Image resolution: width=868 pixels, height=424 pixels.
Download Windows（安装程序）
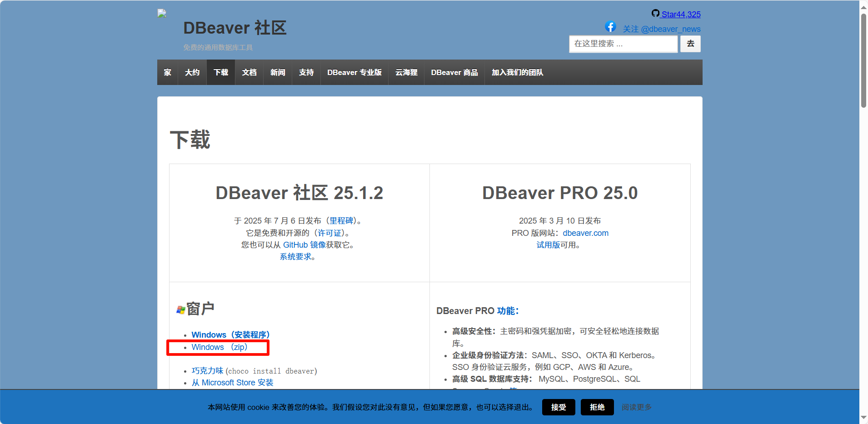click(231, 335)
